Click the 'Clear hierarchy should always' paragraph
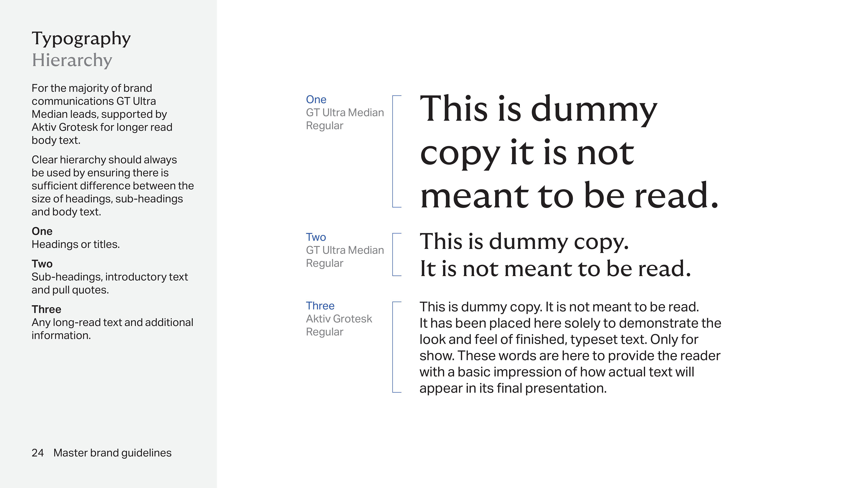This screenshot has height=488, width=868. click(x=112, y=185)
